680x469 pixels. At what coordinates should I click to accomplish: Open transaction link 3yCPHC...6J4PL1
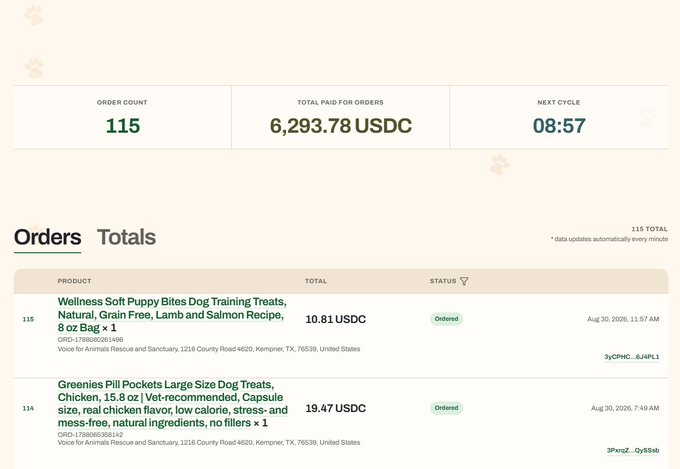click(x=631, y=357)
